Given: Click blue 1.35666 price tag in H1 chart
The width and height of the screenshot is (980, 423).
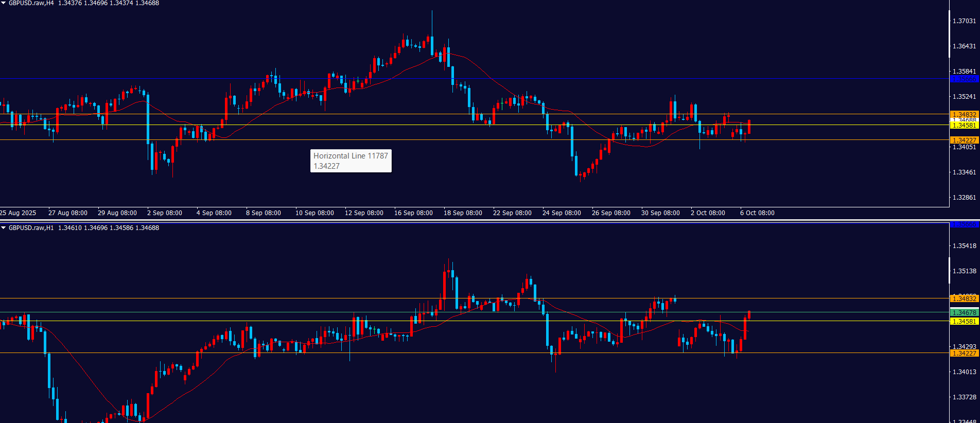Looking at the screenshot, I should pos(964,224).
